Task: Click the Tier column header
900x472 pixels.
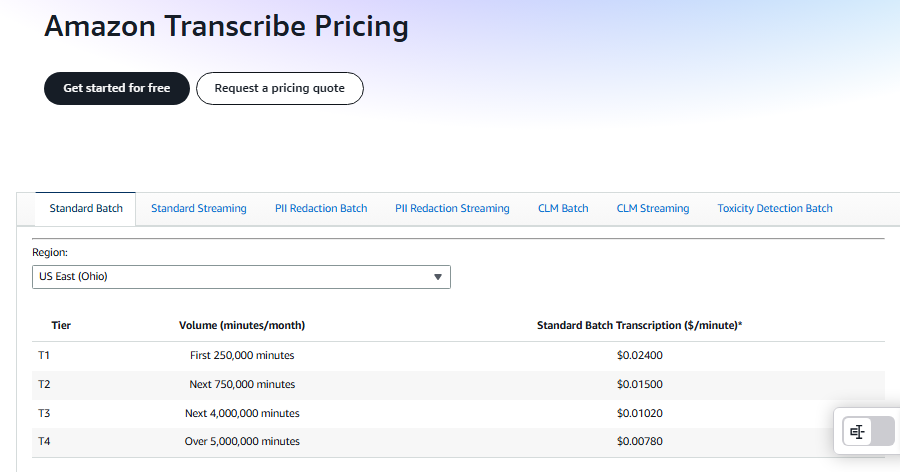Action: 61,325
